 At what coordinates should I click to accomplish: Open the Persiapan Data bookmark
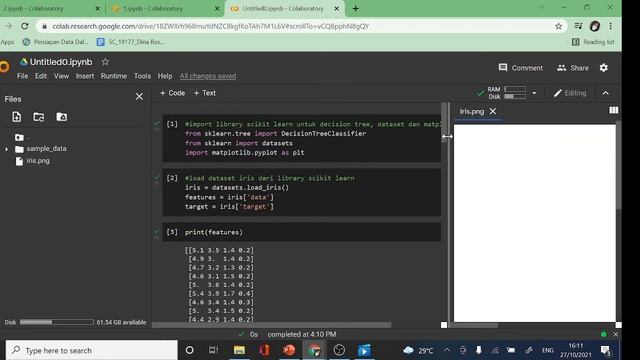point(55,42)
